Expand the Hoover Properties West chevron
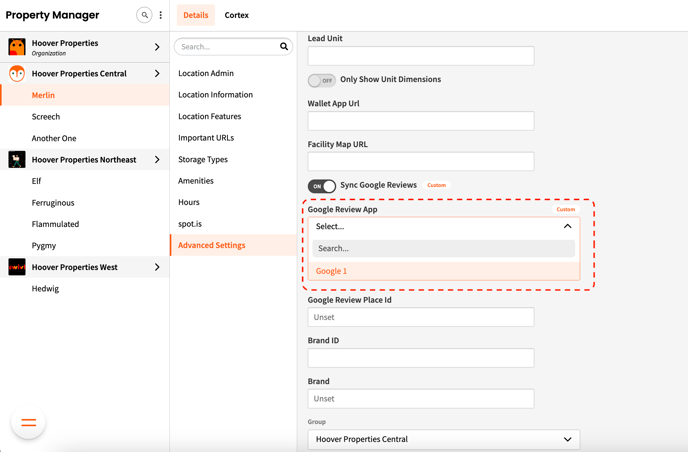The height and width of the screenshot is (452, 688). tap(157, 267)
